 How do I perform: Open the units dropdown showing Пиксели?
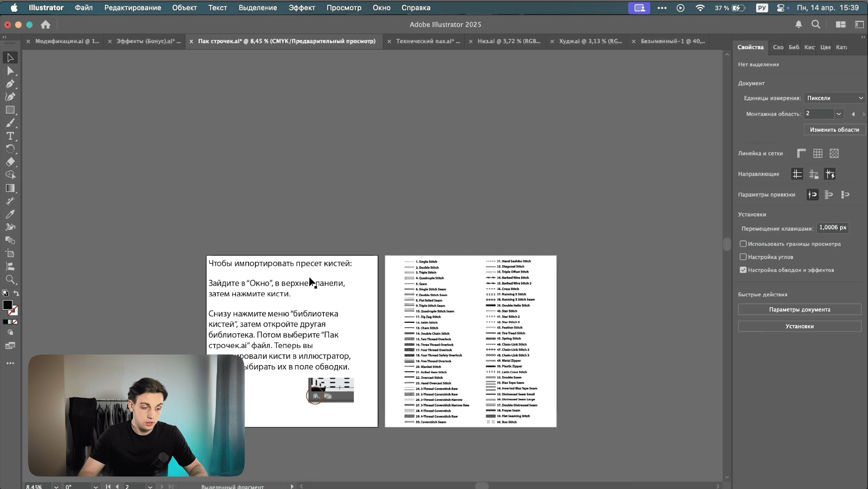click(834, 98)
